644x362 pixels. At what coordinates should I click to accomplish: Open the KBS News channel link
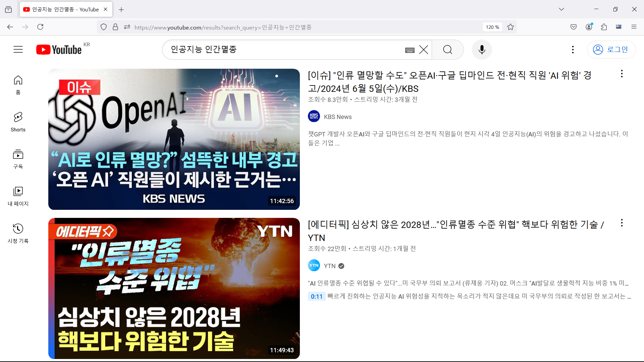tap(337, 117)
